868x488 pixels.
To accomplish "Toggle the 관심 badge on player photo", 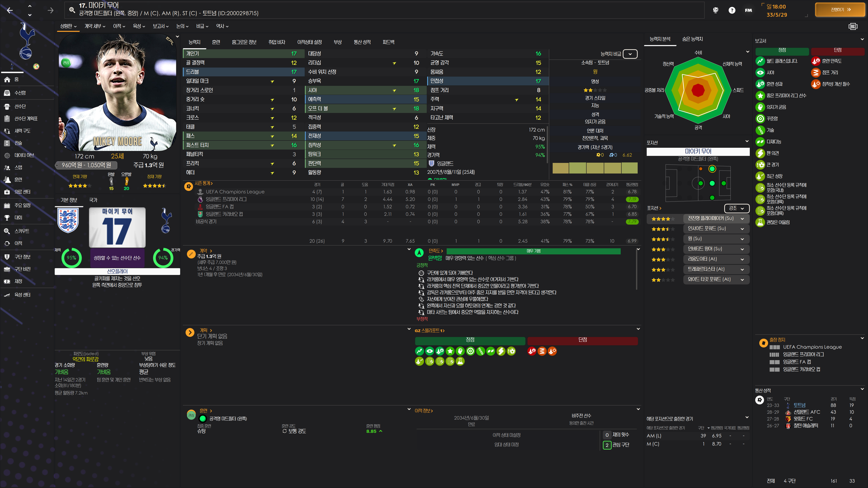I will point(66,62).
